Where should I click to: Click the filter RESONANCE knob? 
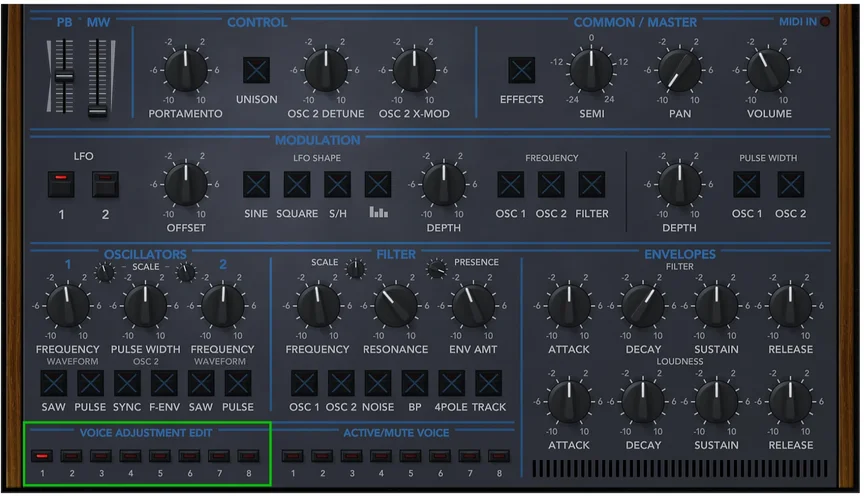pyautogui.click(x=396, y=306)
